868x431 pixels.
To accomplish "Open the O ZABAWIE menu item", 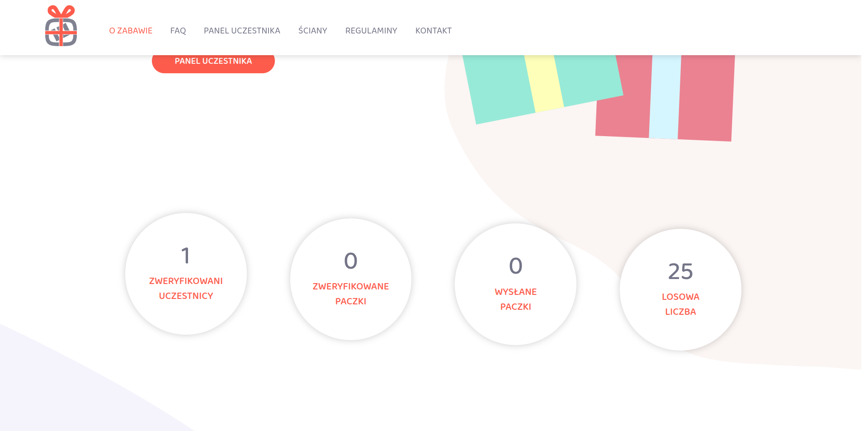I will (131, 31).
